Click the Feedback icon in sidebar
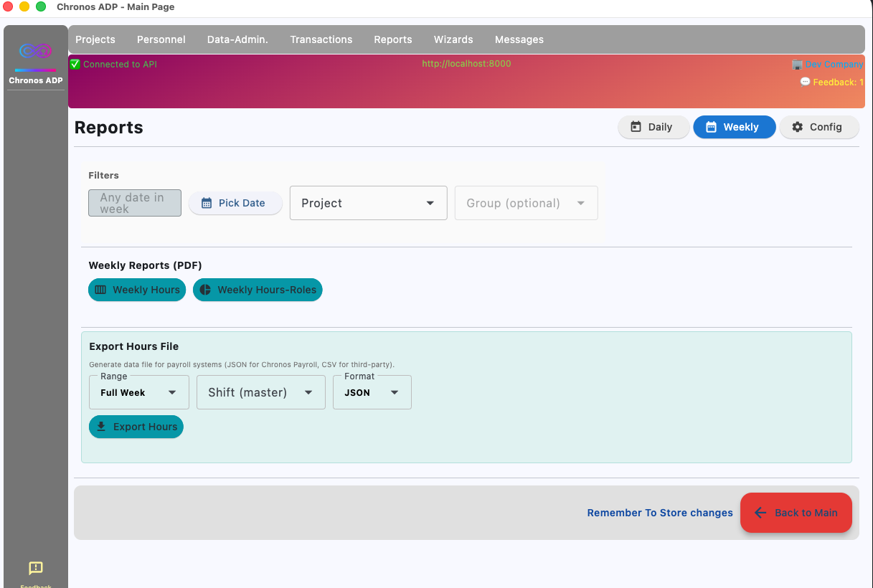Screen dimensions: 873x588 36,568
